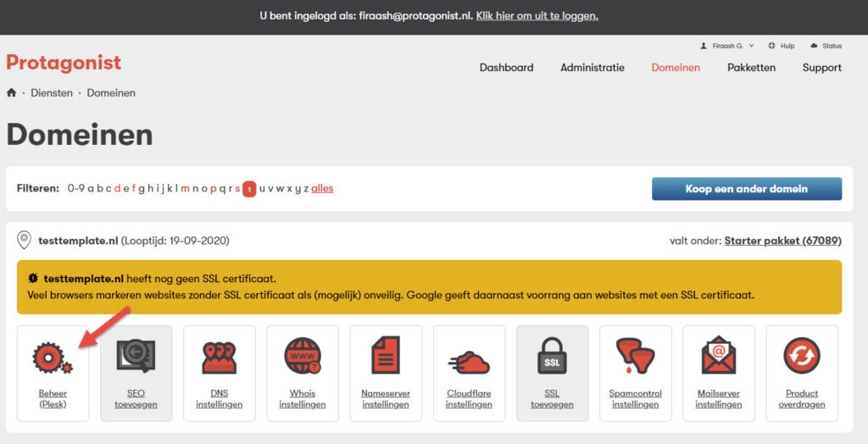Open the Administratie menu
868x444 pixels.
pos(593,68)
